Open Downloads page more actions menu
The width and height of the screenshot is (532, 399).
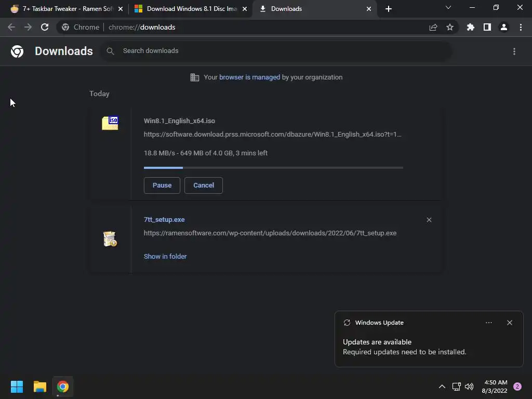pyautogui.click(x=514, y=51)
